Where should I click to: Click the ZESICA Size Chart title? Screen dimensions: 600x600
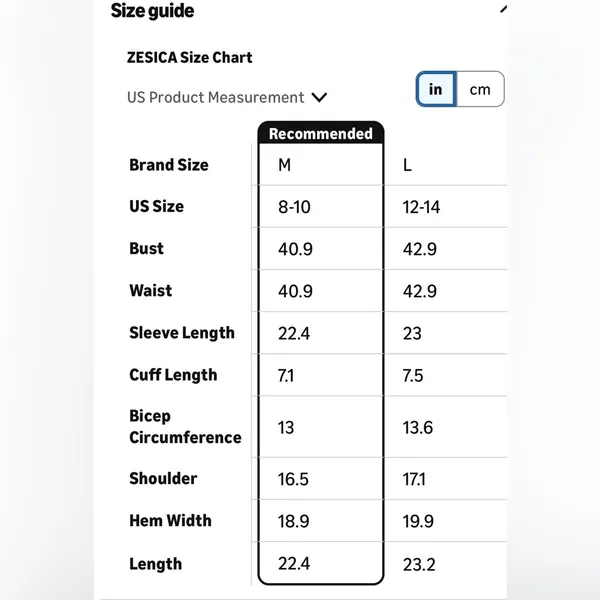coord(189,57)
